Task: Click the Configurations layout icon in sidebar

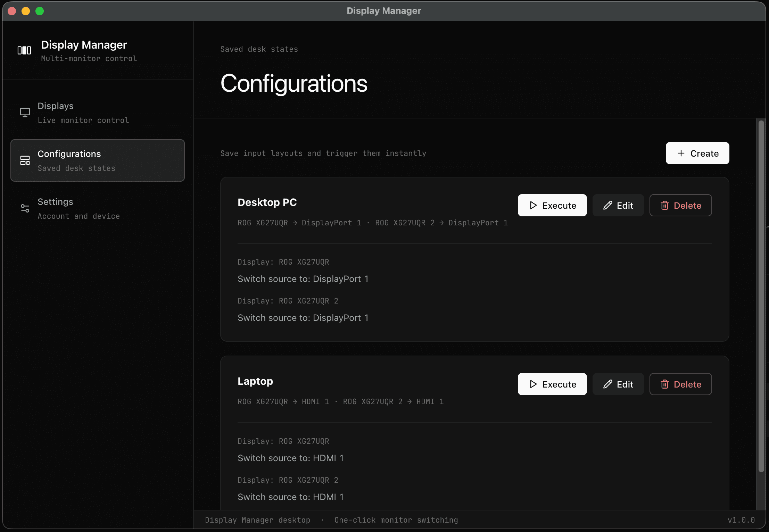Action: coord(25,160)
